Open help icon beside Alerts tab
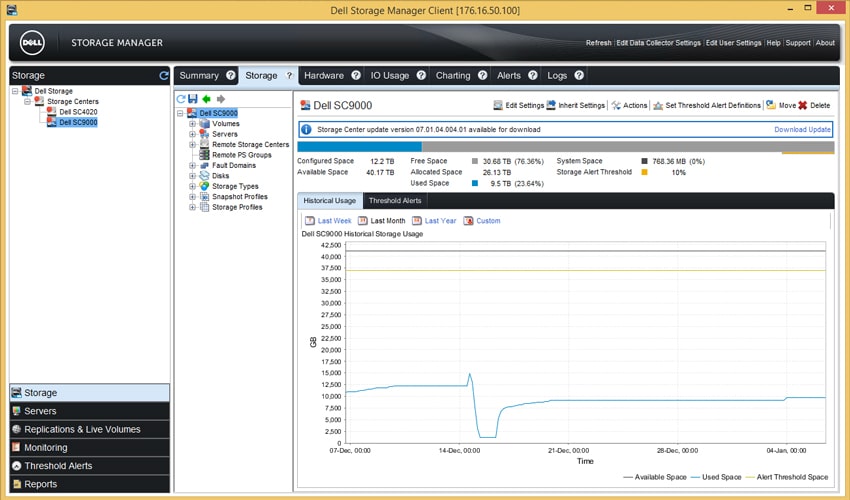This screenshot has height=500, width=850. (533, 75)
